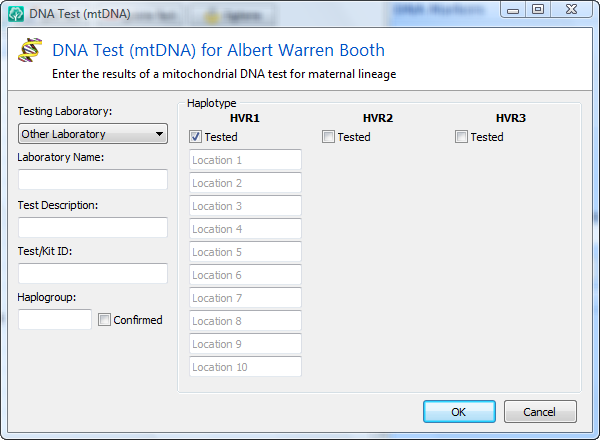
Task: Uncheck the HVR1 Tested checkbox
Action: 195,137
